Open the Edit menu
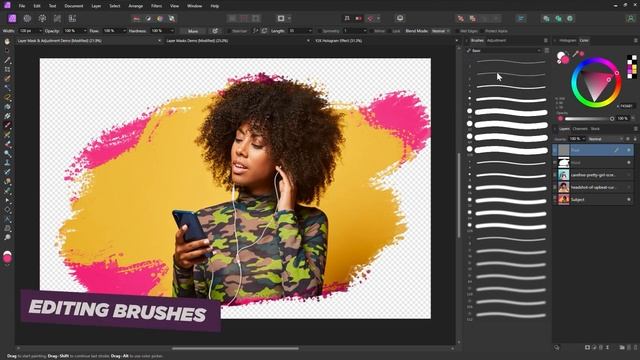Screen dimensions: 640x360 tap(37, 6)
